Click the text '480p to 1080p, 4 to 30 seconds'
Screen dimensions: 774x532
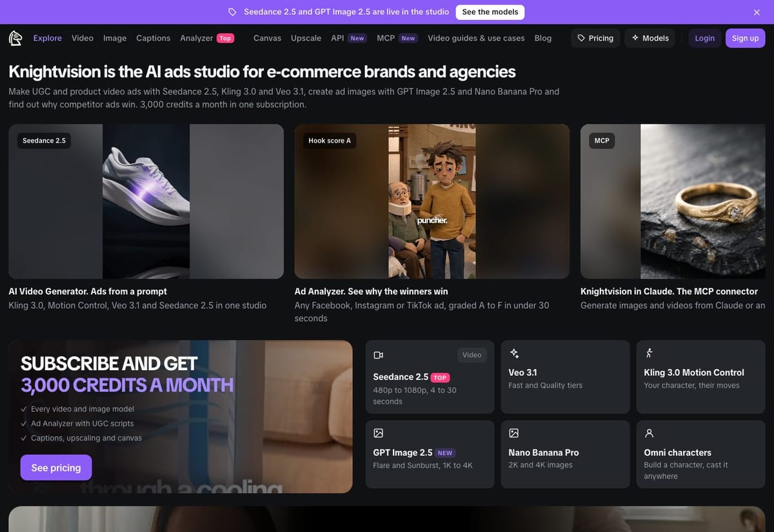click(415, 396)
